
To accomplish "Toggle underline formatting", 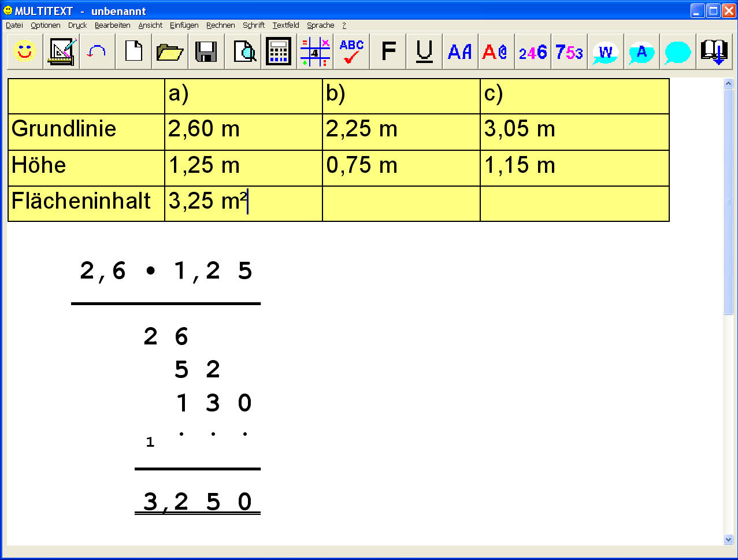I will click(x=424, y=51).
